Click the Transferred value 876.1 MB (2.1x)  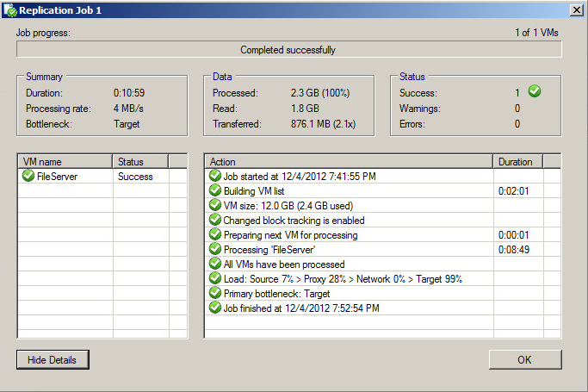(x=323, y=124)
